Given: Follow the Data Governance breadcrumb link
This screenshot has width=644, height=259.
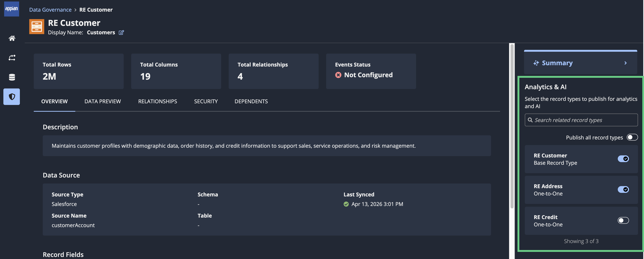Looking at the screenshot, I should point(50,10).
